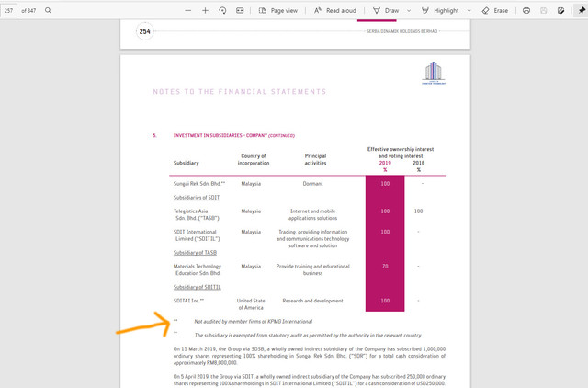Screen dimensions: 588x388
Task: Click the 70 percent ownership cell
Action: (385, 266)
